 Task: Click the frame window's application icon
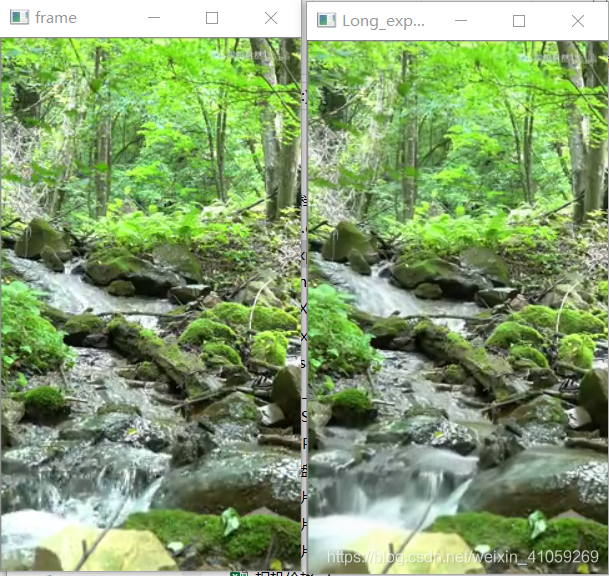[19, 17]
